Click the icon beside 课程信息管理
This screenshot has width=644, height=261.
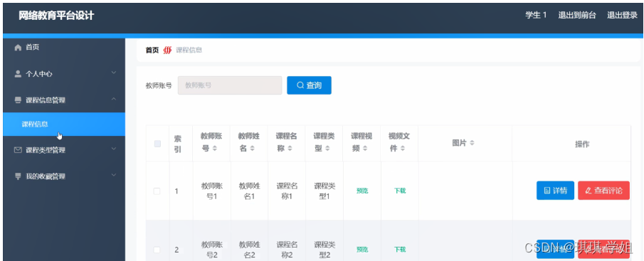[18, 100]
